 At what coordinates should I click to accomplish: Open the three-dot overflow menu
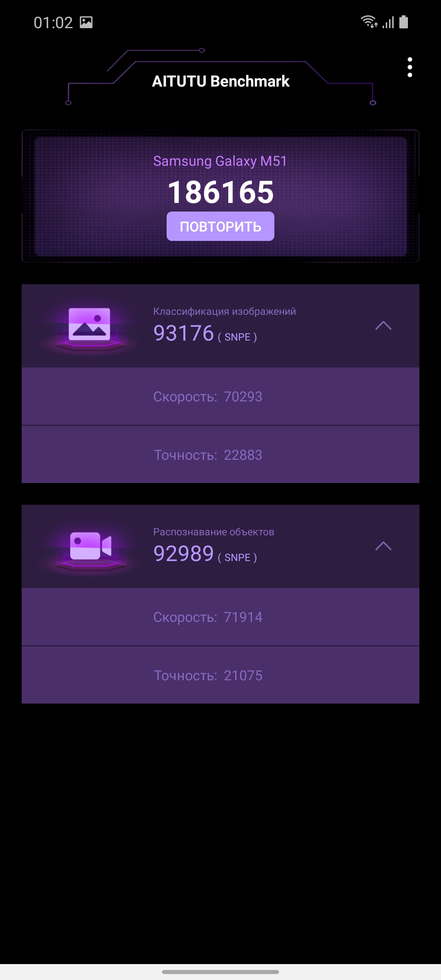pyautogui.click(x=410, y=67)
